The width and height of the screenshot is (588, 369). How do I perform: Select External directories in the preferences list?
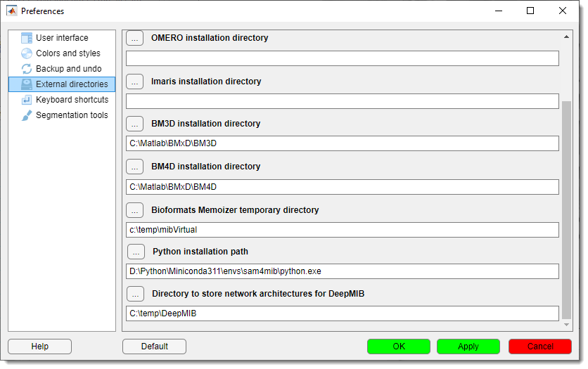71,84
